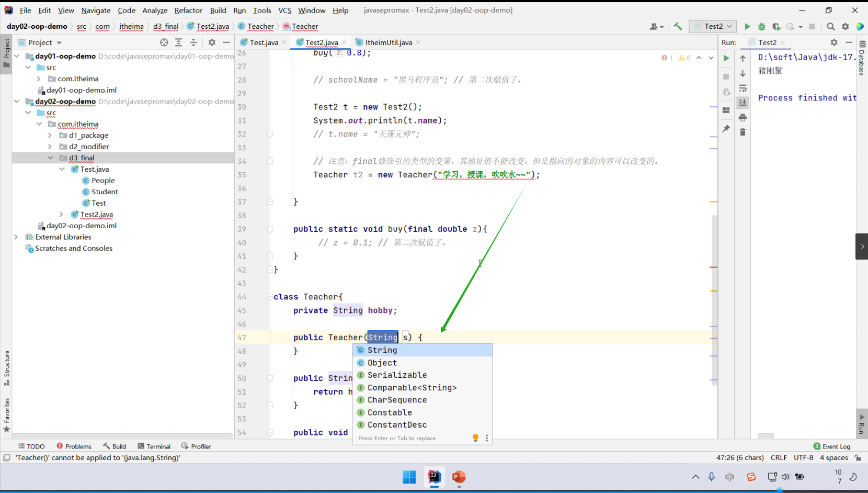Run the Test2 configuration from the main toolbar
868x493 pixels.
(x=747, y=27)
